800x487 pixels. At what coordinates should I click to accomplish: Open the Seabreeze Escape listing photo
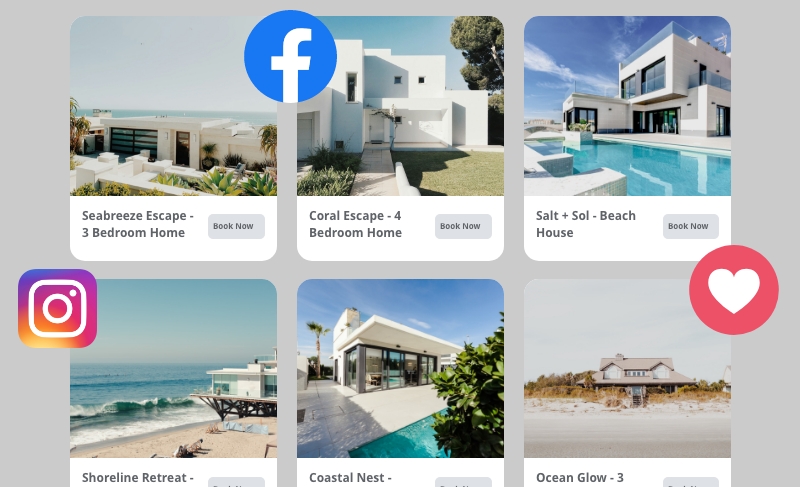pyautogui.click(x=173, y=106)
